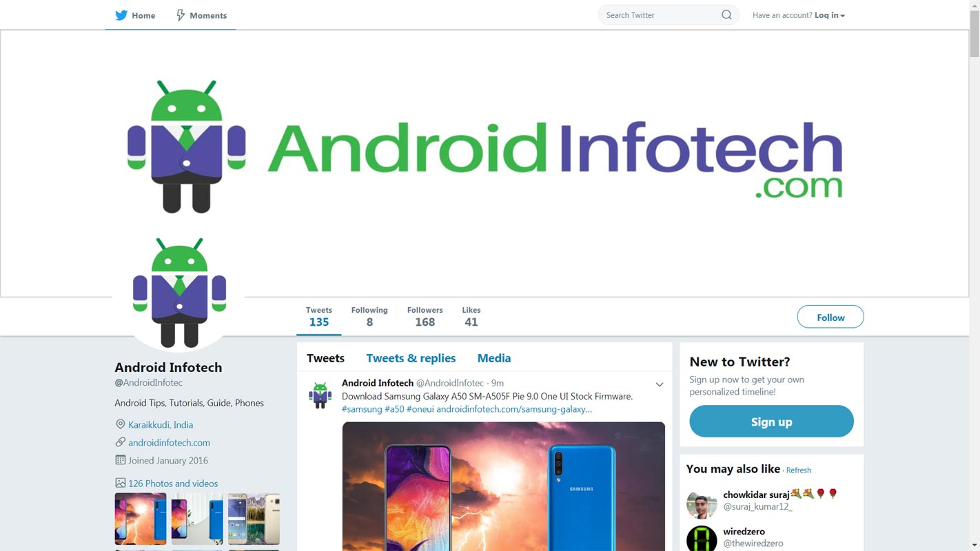Switch to the Media tab

tap(494, 358)
